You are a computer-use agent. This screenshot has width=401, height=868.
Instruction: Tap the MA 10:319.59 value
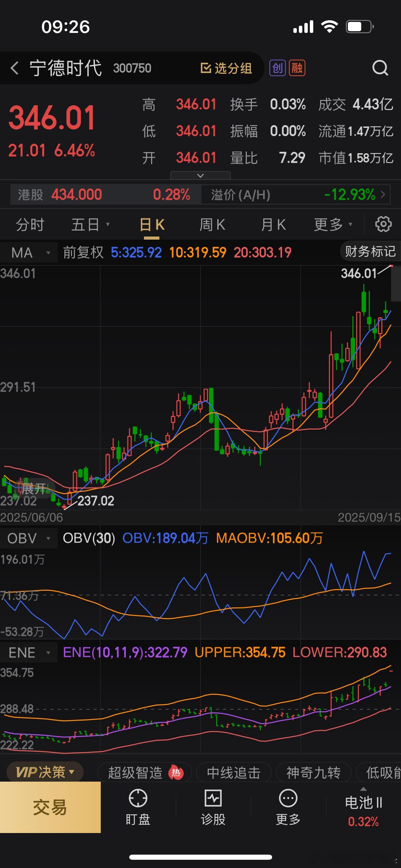(x=198, y=253)
